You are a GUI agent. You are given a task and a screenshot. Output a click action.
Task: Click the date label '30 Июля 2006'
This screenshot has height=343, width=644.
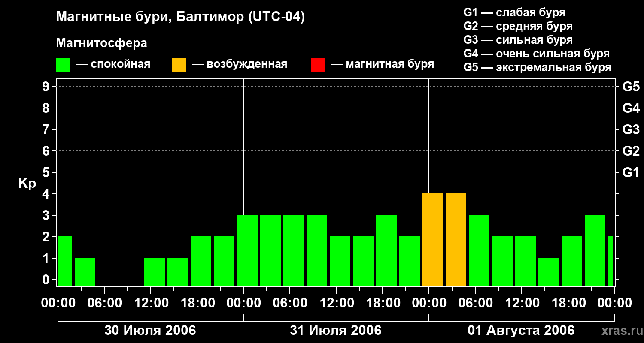150,330
